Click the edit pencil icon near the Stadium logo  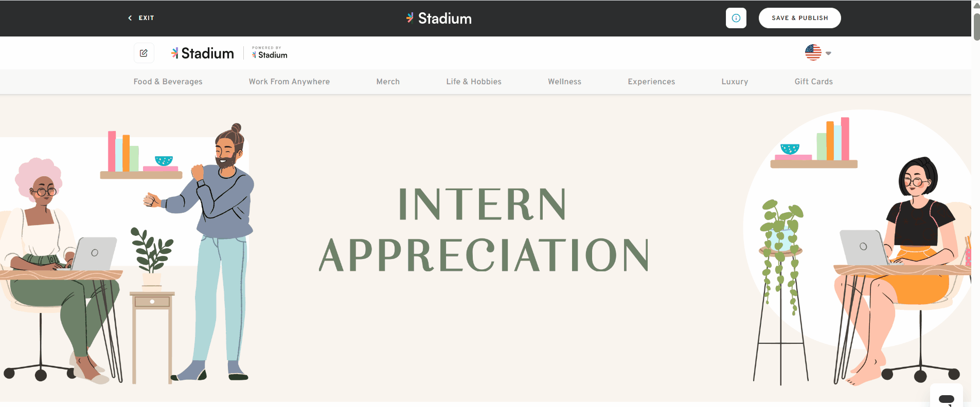pyautogui.click(x=144, y=53)
